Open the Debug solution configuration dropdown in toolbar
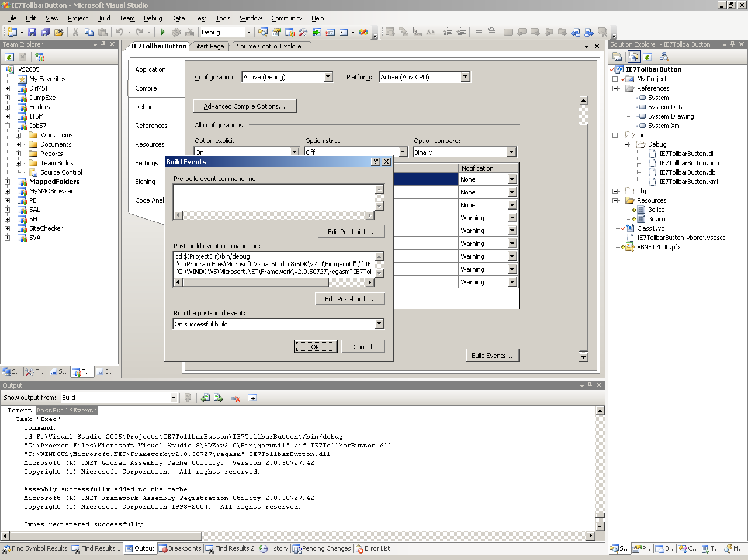 248,32
